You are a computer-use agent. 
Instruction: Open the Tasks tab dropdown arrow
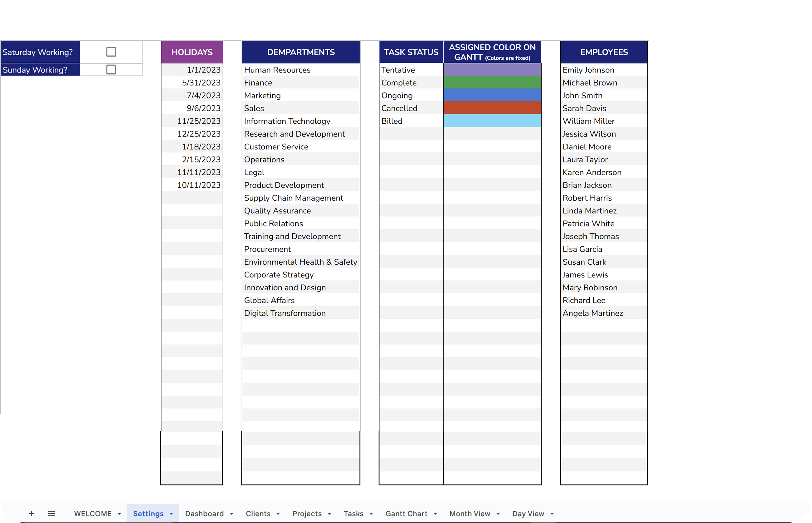pos(371,514)
